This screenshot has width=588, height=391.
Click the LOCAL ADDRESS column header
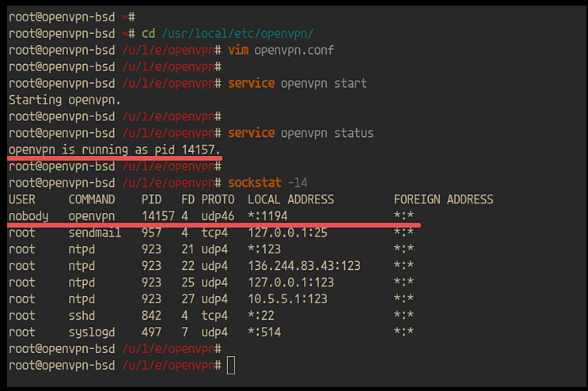(x=290, y=199)
